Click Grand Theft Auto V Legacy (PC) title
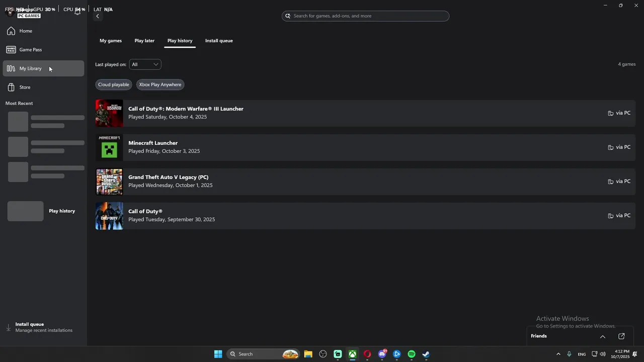This screenshot has width=644, height=362. [168, 177]
